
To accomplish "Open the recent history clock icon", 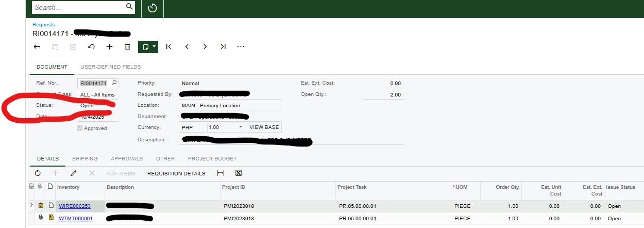I will [152, 8].
